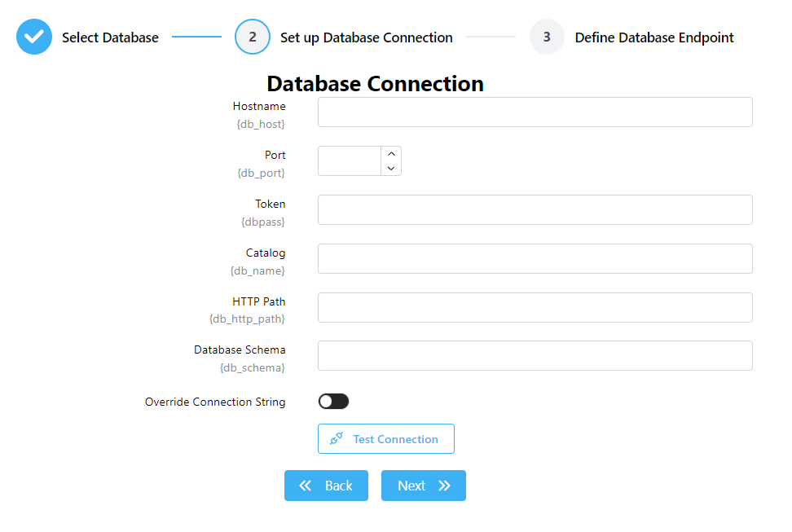Click the plug icon on Test Connection
The height and width of the screenshot is (532, 792).
(x=337, y=439)
